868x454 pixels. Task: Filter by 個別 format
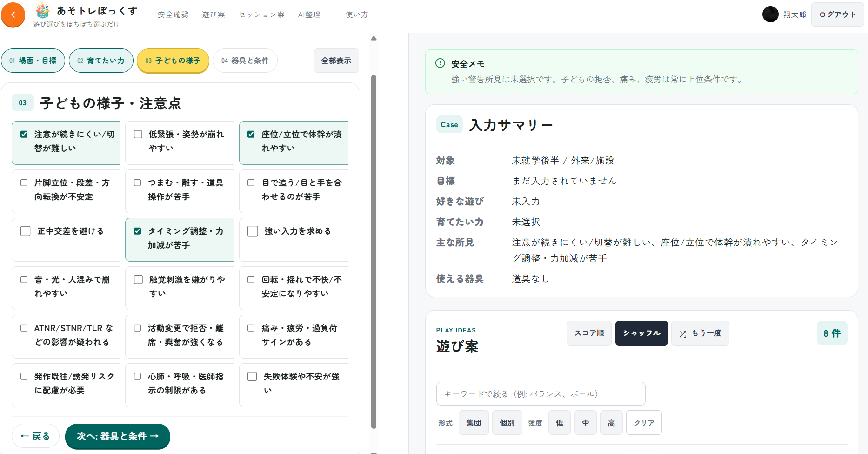coord(507,423)
